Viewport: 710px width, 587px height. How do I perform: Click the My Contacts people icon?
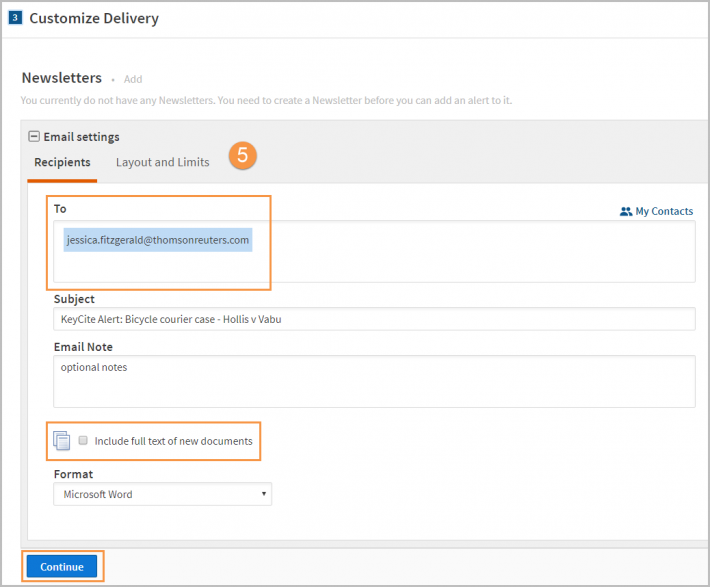pyautogui.click(x=626, y=212)
